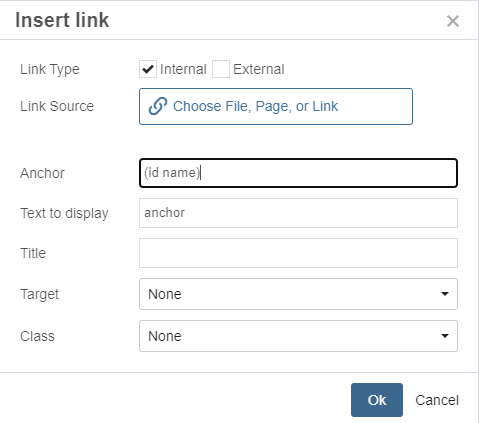Cancel the Insert link dialog
The height and width of the screenshot is (423, 479).
tap(437, 400)
